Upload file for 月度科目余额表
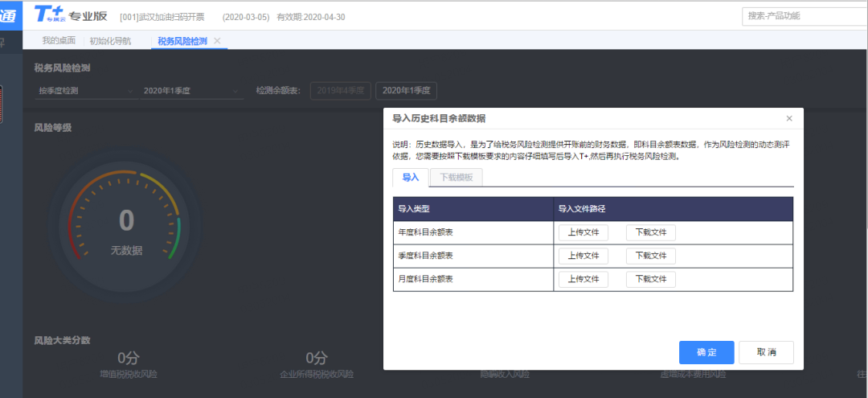Image resolution: width=868 pixels, height=398 pixels. pyautogui.click(x=583, y=279)
